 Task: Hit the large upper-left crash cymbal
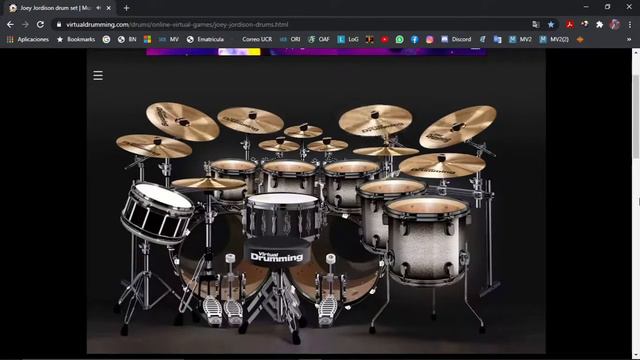(182, 121)
